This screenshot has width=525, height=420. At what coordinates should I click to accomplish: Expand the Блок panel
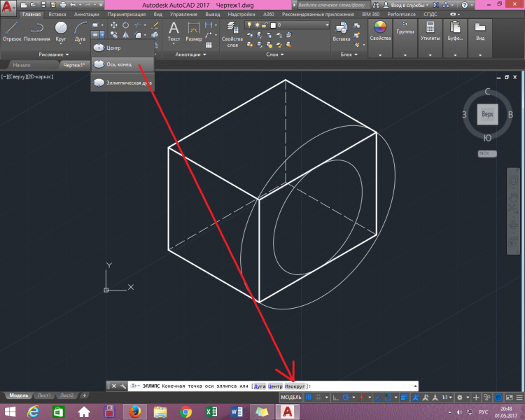coord(349,55)
